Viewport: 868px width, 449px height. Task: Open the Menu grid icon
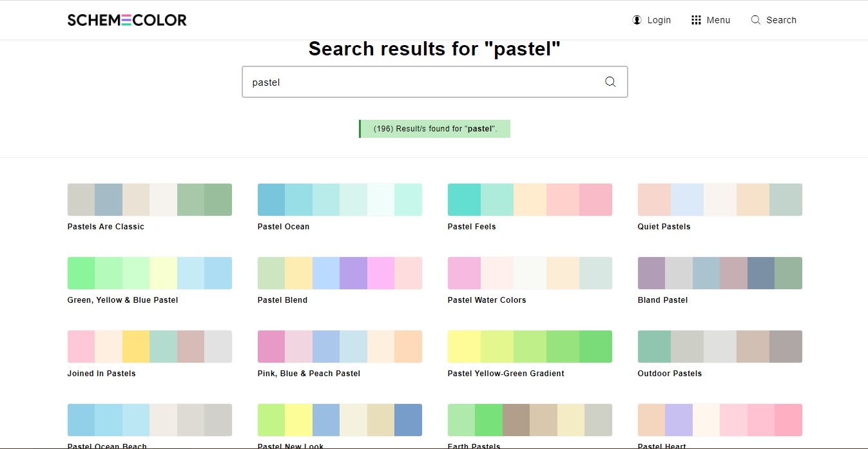point(696,20)
